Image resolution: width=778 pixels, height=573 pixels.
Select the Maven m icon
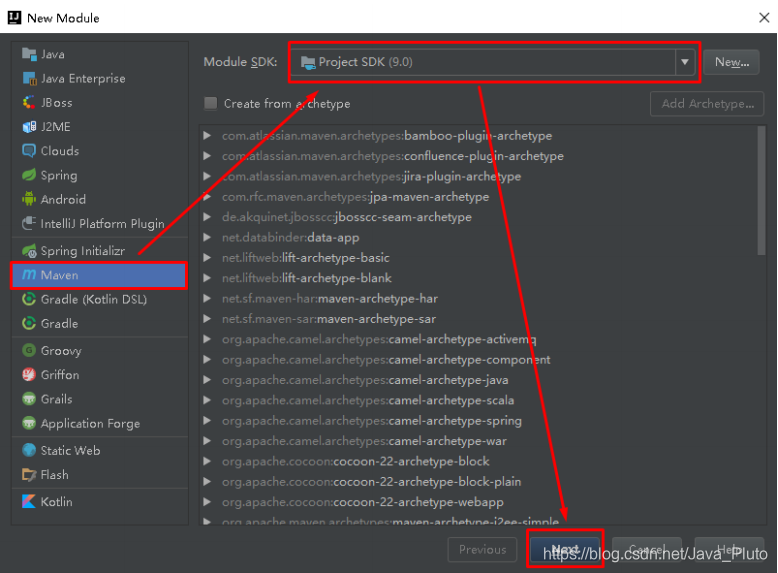click(29, 275)
